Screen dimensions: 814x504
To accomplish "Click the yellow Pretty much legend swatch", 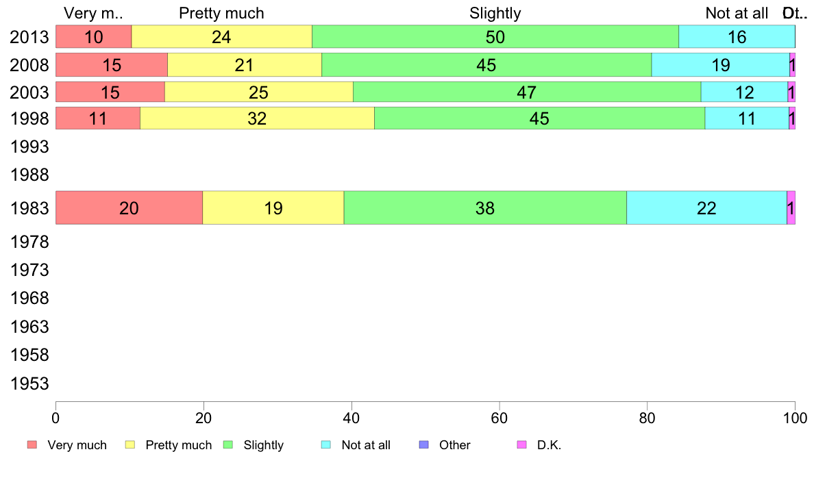I will point(130,445).
